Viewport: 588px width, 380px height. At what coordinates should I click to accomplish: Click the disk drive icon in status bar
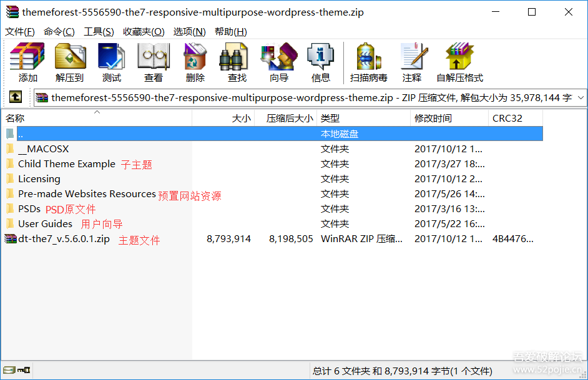pyautogui.click(x=9, y=370)
